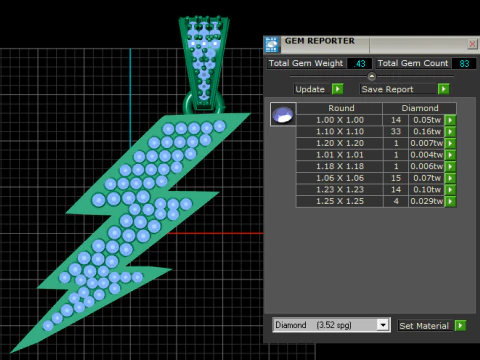Select the 1.25 X 1.25 size cell
This screenshot has height=360, width=480.
[x=340, y=201]
